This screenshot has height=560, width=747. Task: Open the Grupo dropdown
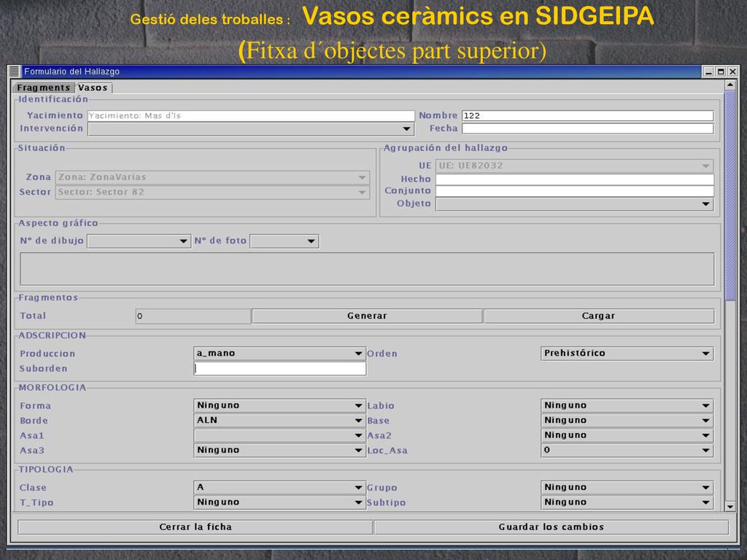pos(627,488)
